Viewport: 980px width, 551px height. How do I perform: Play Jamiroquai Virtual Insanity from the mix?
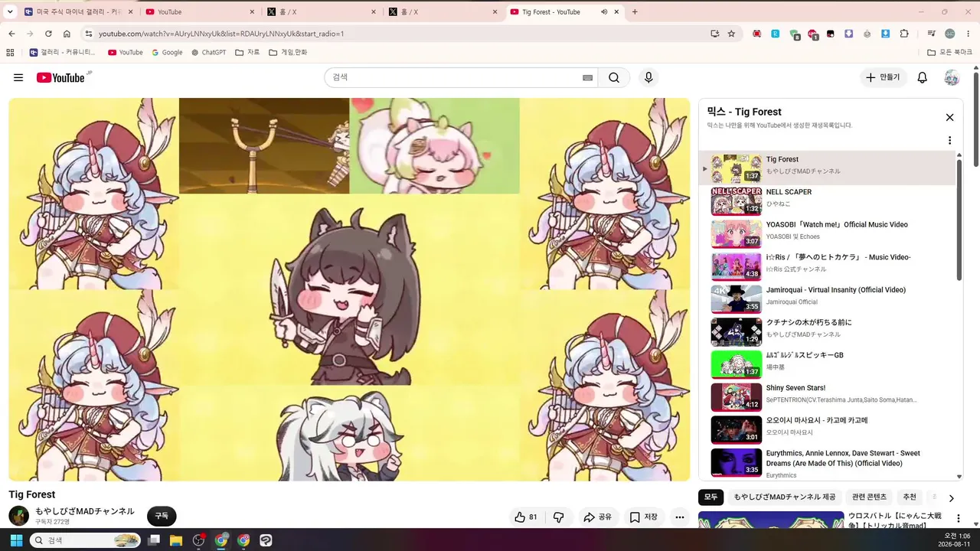pyautogui.click(x=828, y=299)
